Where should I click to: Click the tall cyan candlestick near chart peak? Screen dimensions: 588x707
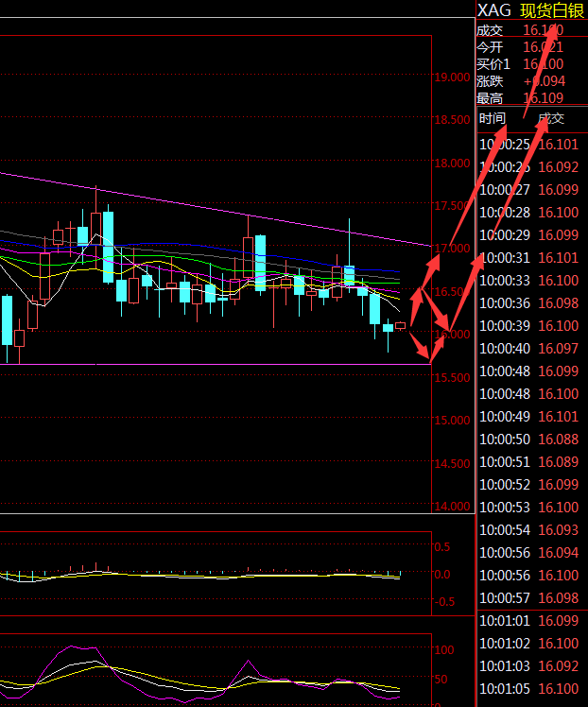click(109, 246)
